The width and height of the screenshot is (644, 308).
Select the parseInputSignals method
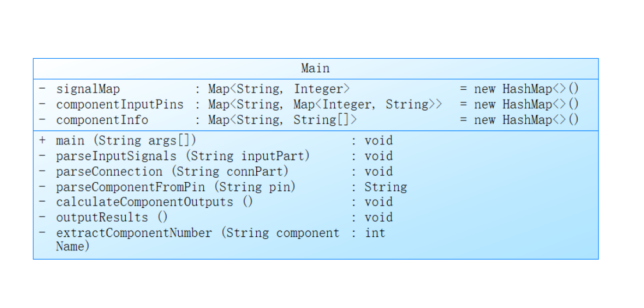[183, 156]
